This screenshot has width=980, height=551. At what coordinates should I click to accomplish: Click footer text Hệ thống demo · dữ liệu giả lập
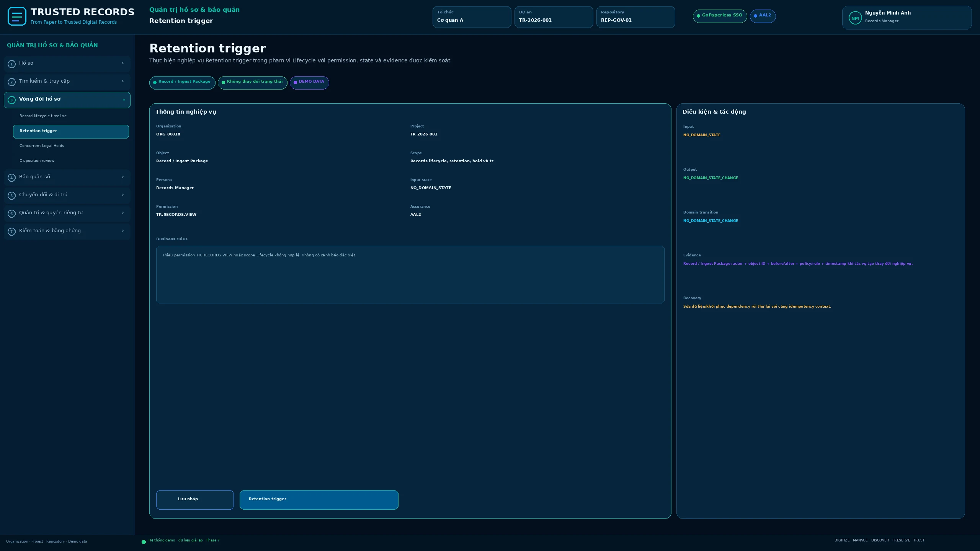tap(184, 540)
